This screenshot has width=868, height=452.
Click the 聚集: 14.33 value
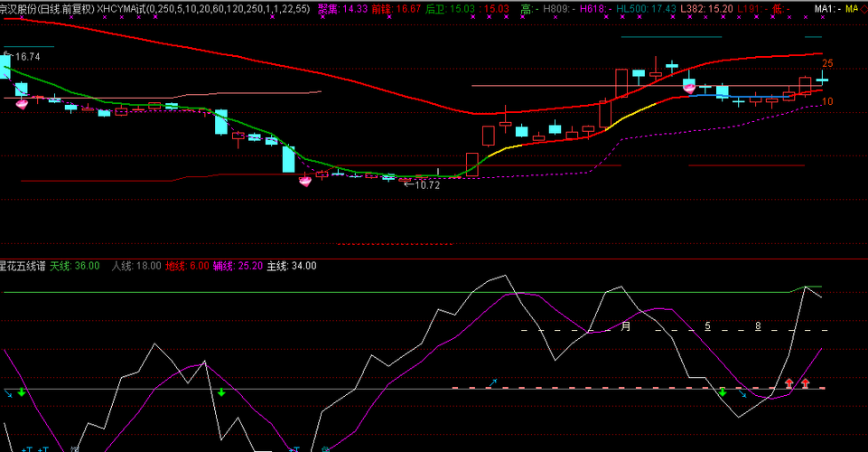click(342, 9)
